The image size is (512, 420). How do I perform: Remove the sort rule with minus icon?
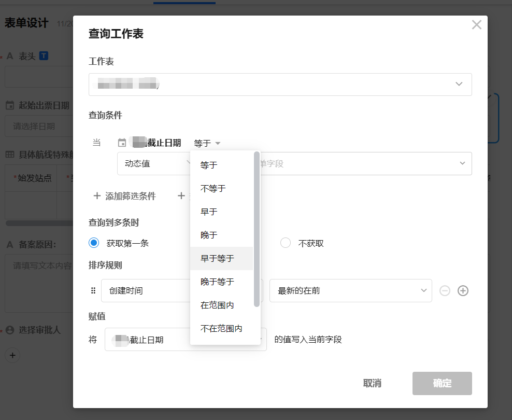coord(445,291)
